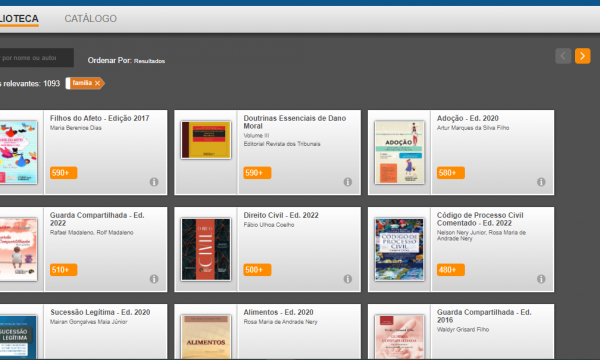The height and width of the screenshot is (360, 600).
Task: Open Adoção Ed. 2020 book cover
Action: [x=399, y=153]
